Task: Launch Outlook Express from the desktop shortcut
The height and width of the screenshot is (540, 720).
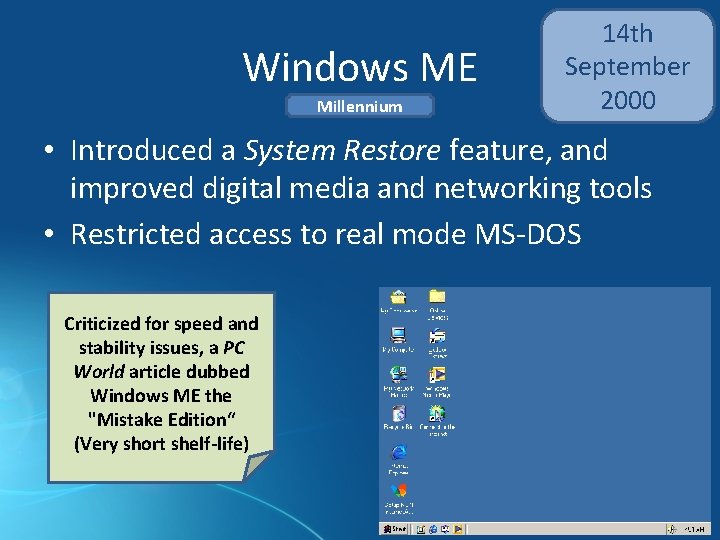Action: 437,343
